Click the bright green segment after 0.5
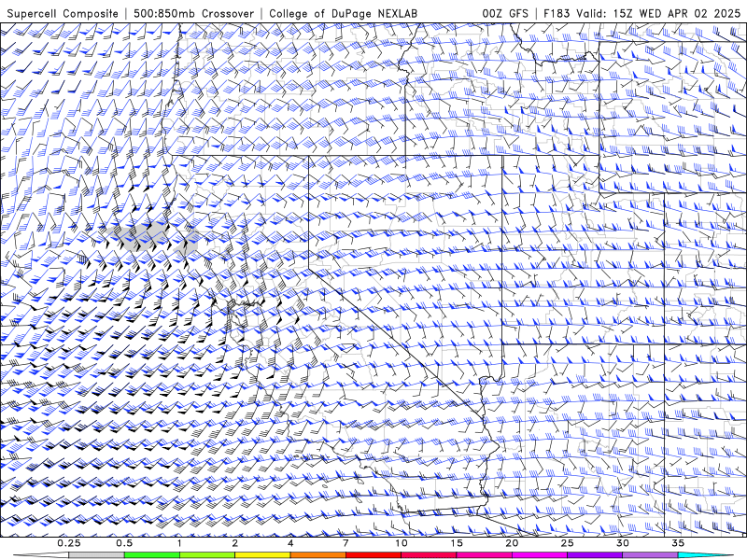747x560 pixels. 151,555
